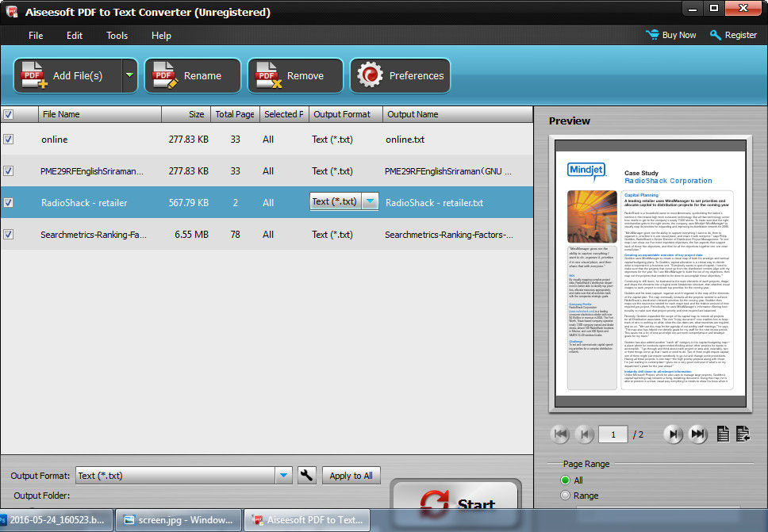Click the Total Page column header

click(235, 114)
